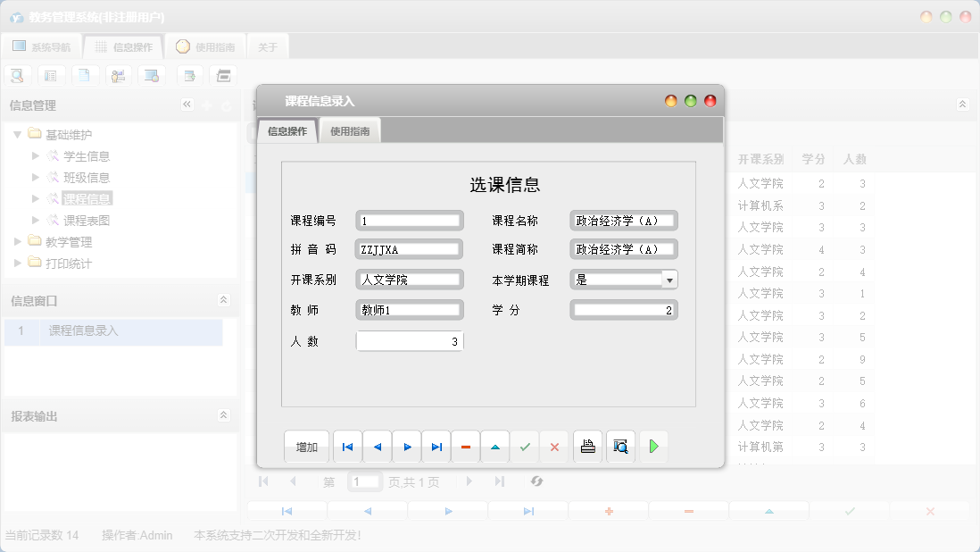Click the print icon in the dialog
Viewport: 980px width, 552px height.
587,447
